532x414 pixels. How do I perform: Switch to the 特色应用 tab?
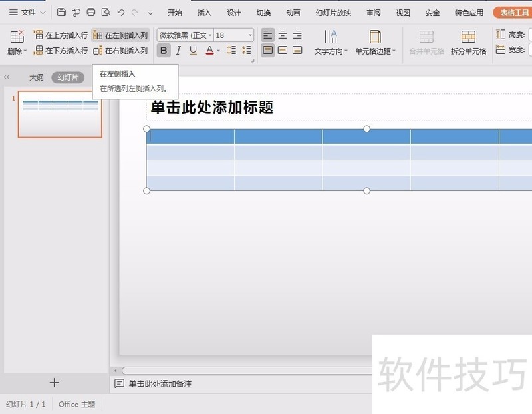click(469, 13)
